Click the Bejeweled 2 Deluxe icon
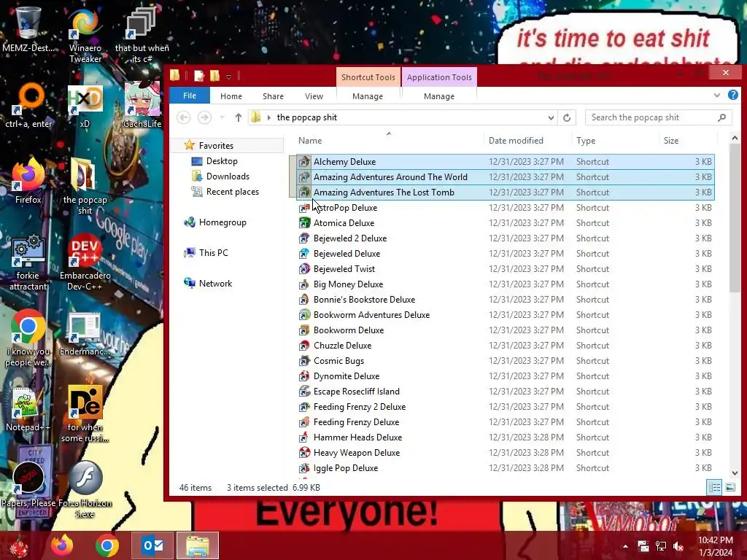The width and height of the screenshot is (747, 560). tap(304, 238)
